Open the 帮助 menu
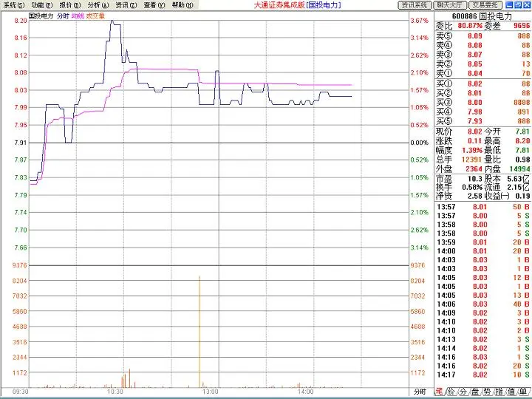 point(183,4)
